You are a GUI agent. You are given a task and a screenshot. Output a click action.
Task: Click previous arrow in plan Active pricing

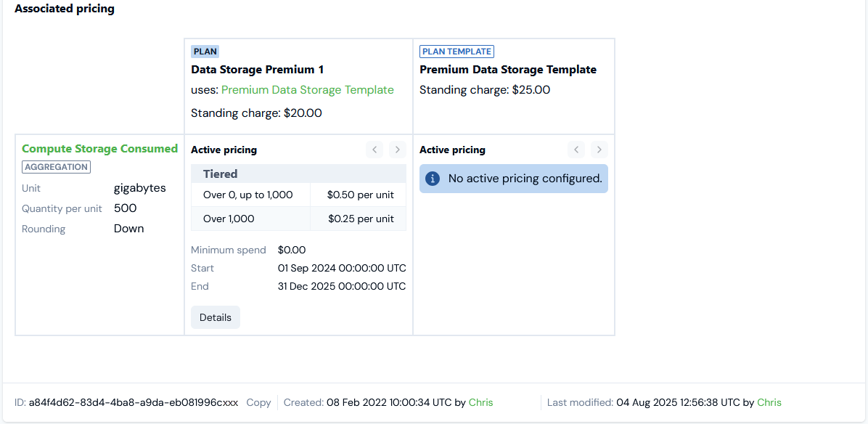[374, 150]
